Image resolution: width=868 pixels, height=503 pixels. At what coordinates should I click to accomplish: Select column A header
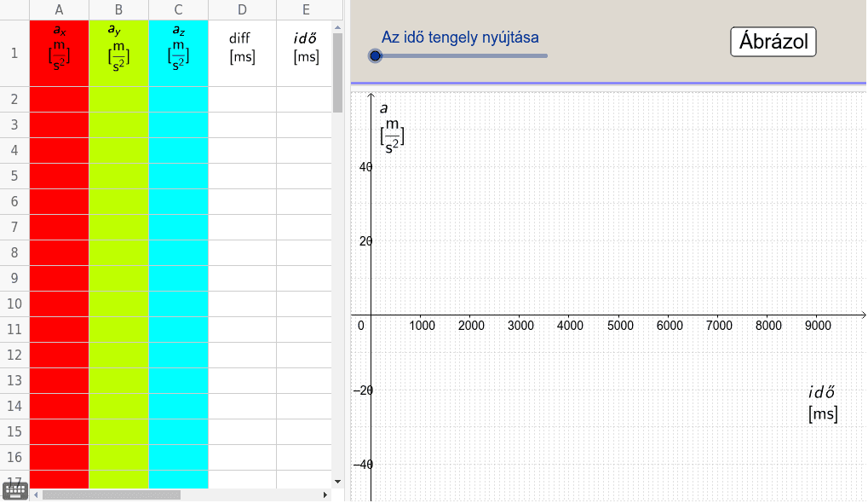click(59, 9)
